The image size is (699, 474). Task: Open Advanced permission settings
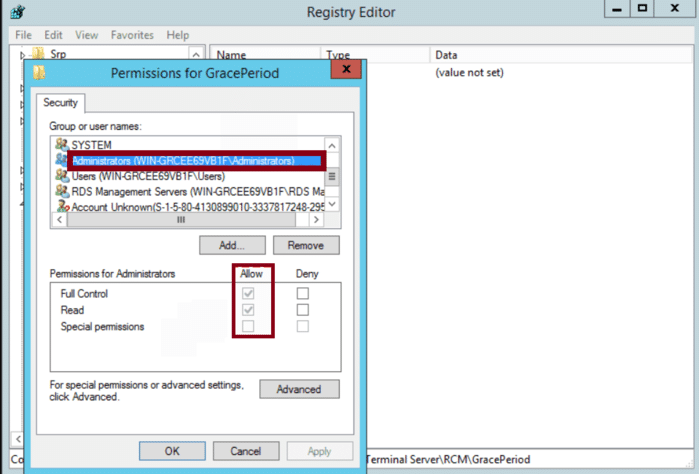click(299, 389)
